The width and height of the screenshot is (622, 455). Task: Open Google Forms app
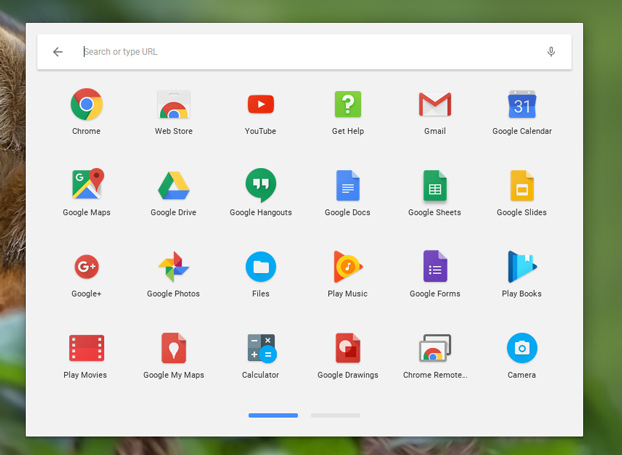click(x=435, y=266)
